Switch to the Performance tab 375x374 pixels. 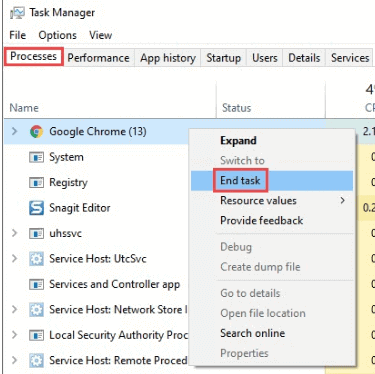click(x=98, y=58)
